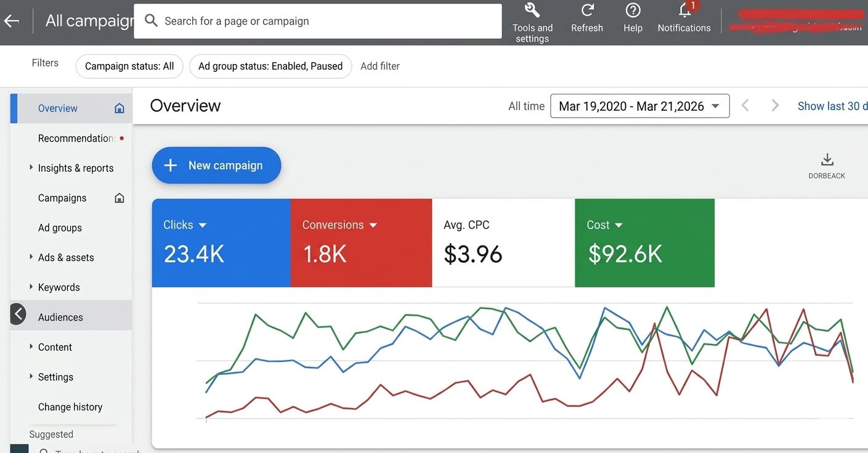Open the Notifications bell icon
Screen dimensions: 868x453
(684, 10)
